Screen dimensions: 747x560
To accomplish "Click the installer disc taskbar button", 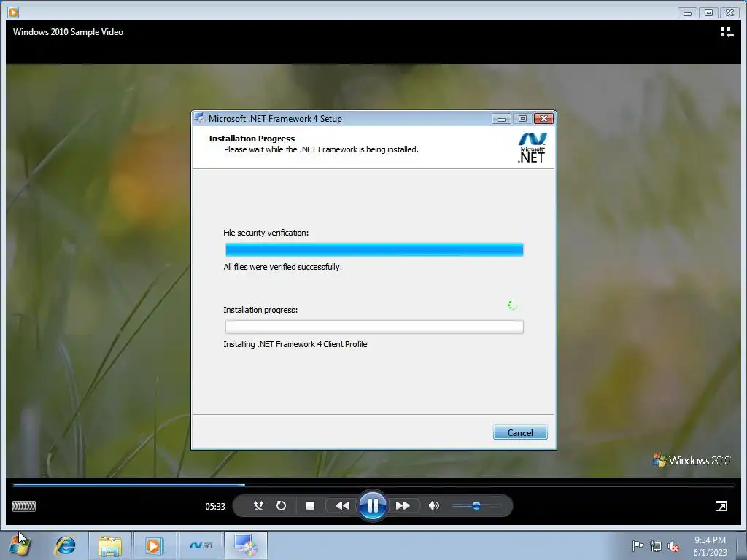I will pyautogui.click(x=246, y=545).
